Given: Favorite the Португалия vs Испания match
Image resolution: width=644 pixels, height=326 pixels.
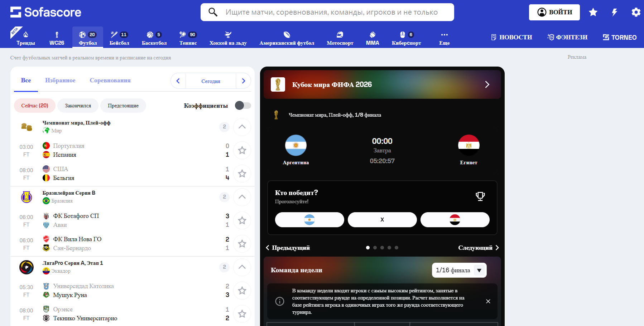Looking at the screenshot, I should coord(242,150).
